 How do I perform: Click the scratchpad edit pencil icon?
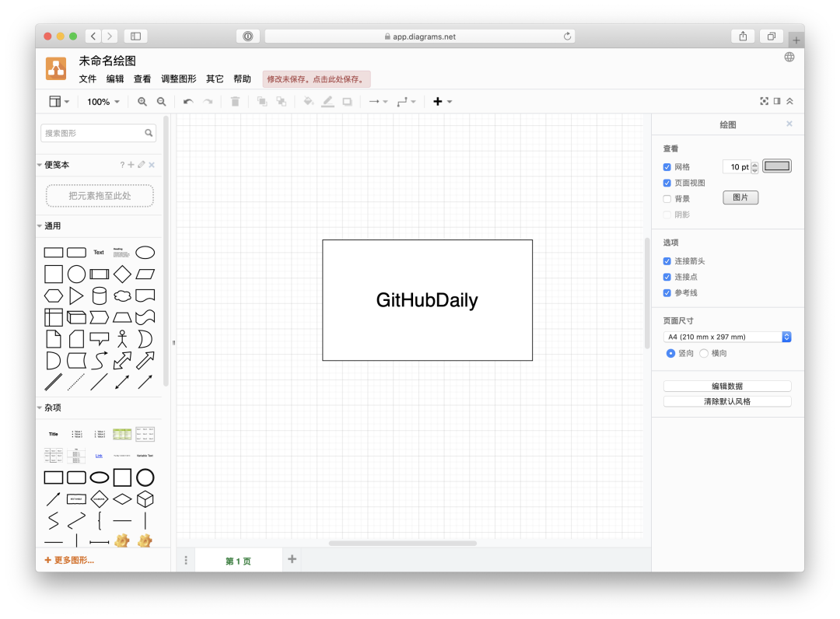coord(142,165)
